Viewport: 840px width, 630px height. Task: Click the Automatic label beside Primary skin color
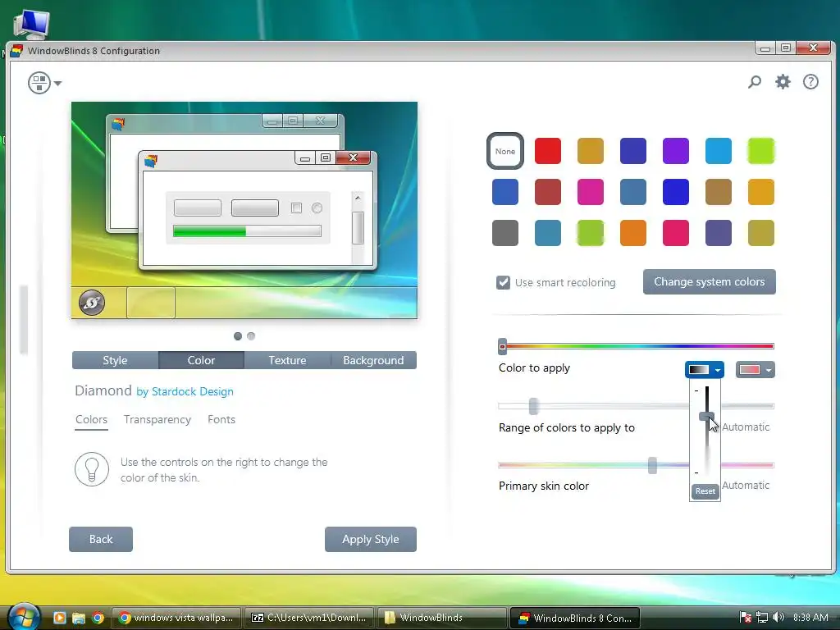click(x=746, y=486)
